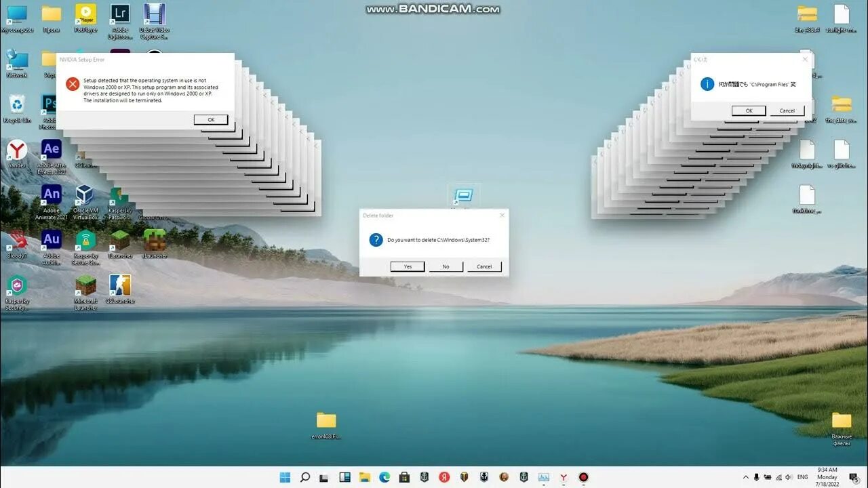Viewport: 868px width, 488px height.
Task: Open the Oracle VM VirtualBox shortcut
Action: 85,202
